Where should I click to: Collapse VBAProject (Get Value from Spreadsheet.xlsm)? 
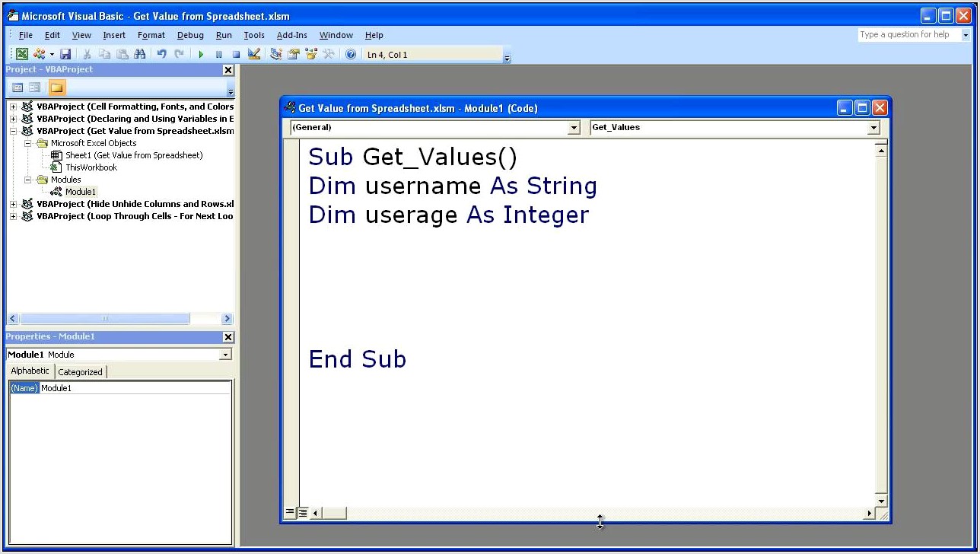tap(13, 131)
